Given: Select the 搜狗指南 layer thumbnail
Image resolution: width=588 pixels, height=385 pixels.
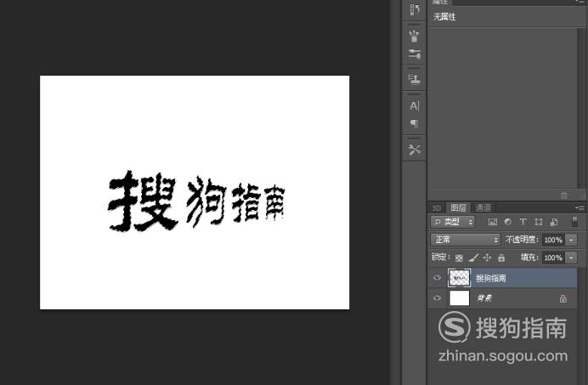Looking at the screenshot, I should click(459, 278).
